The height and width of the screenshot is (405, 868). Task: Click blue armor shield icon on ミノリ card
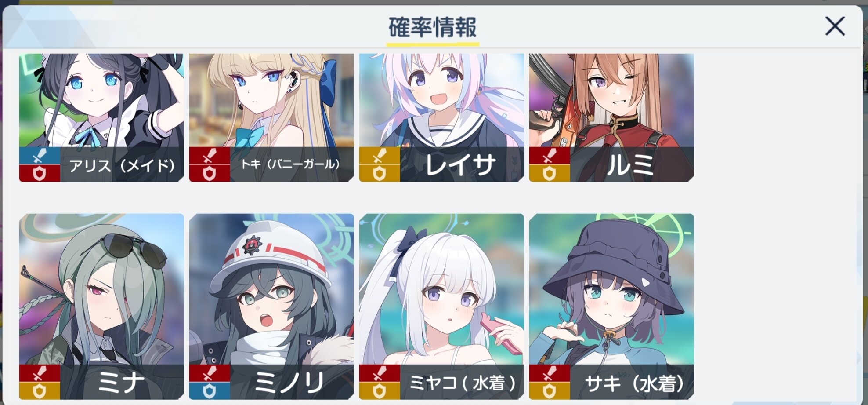click(210, 391)
